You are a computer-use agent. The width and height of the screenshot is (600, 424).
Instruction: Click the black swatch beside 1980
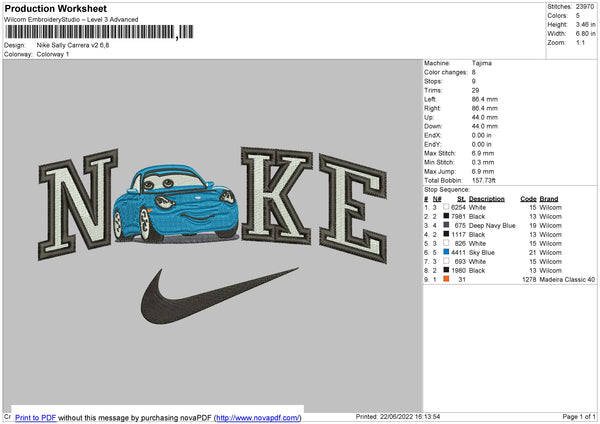point(446,270)
